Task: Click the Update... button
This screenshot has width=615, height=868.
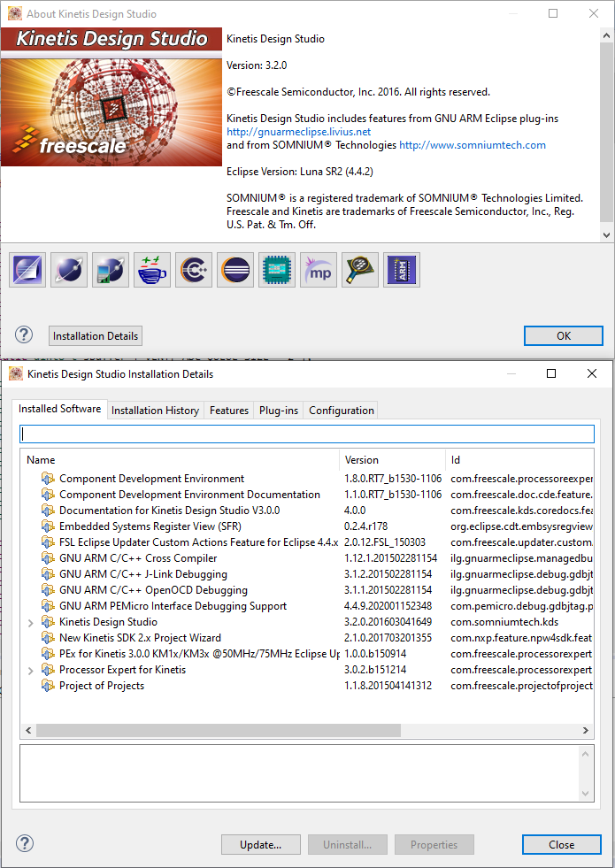Action: tap(261, 845)
